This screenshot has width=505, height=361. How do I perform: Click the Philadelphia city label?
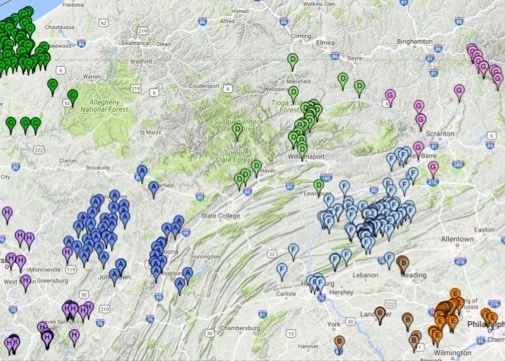click(486, 324)
